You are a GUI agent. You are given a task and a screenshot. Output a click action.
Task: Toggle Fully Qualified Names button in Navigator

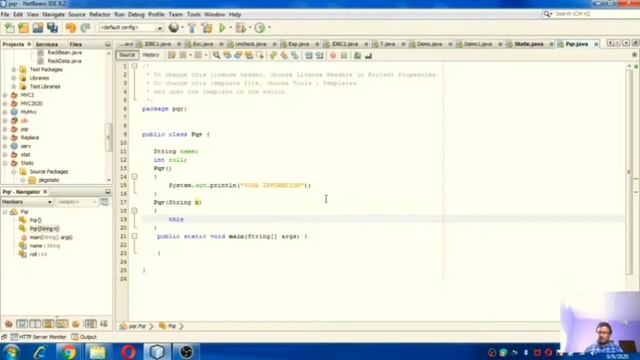pos(76,324)
